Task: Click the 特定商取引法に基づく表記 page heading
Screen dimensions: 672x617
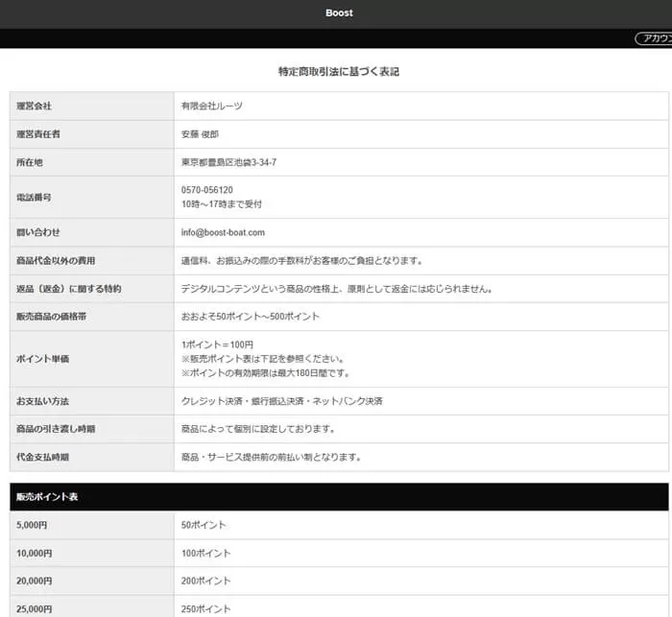Action: [339, 72]
